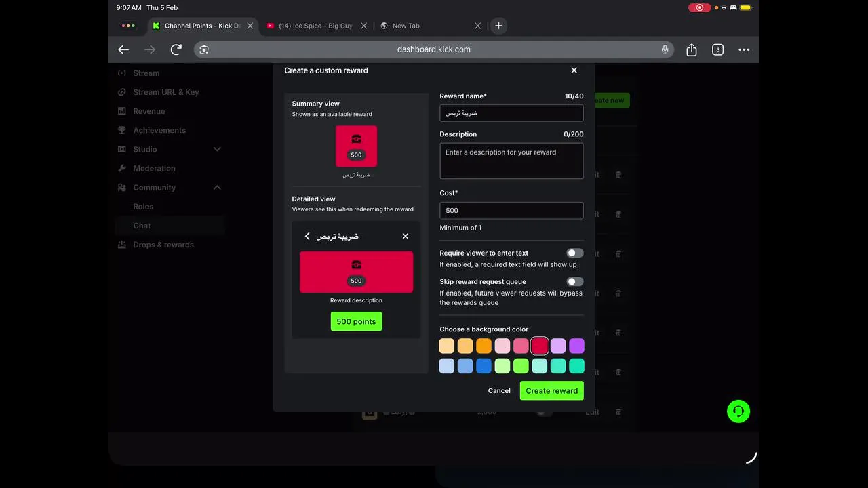The width and height of the screenshot is (868, 488).
Task: Click back chevron in detailed view preview
Action: (x=307, y=236)
